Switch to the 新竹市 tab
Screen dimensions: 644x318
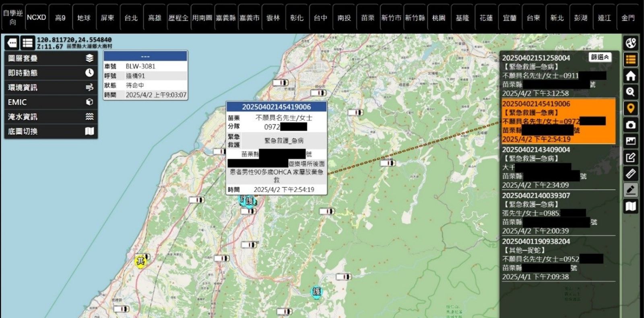(391, 17)
